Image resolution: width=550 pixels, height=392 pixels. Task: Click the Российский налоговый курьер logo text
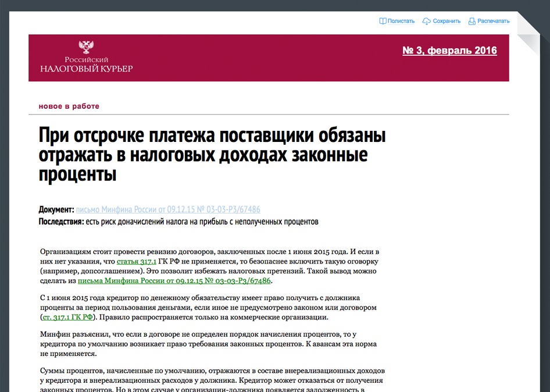(x=86, y=65)
